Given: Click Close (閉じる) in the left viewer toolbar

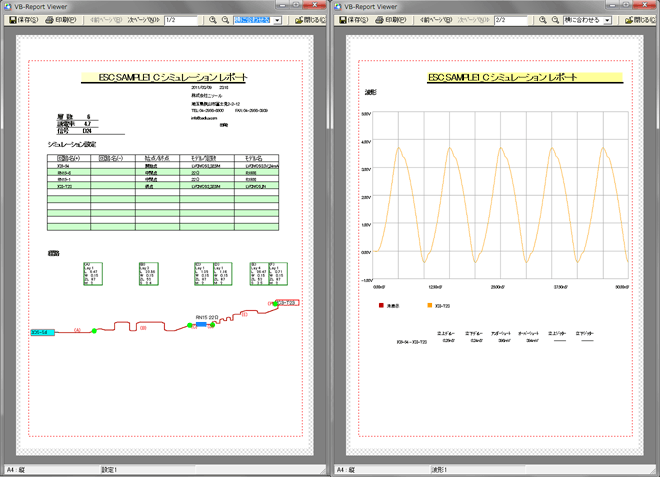Looking at the screenshot, I should [310, 20].
